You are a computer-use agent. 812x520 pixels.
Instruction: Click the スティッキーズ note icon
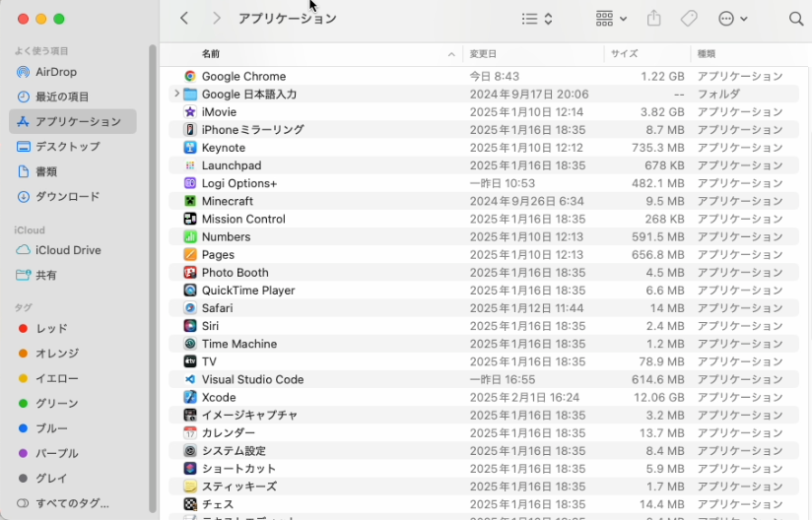coord(190,487)
